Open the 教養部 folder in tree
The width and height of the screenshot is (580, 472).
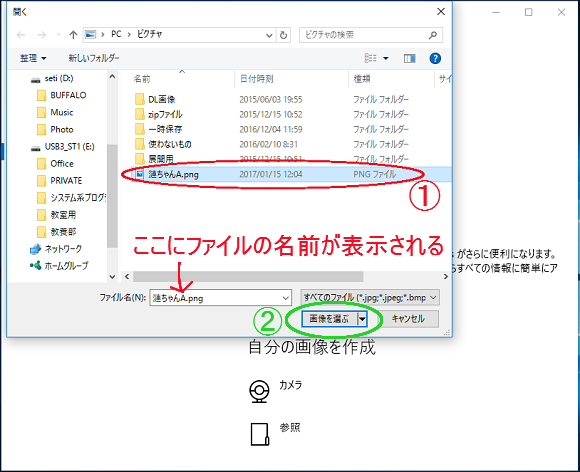(x=56, y=232)
